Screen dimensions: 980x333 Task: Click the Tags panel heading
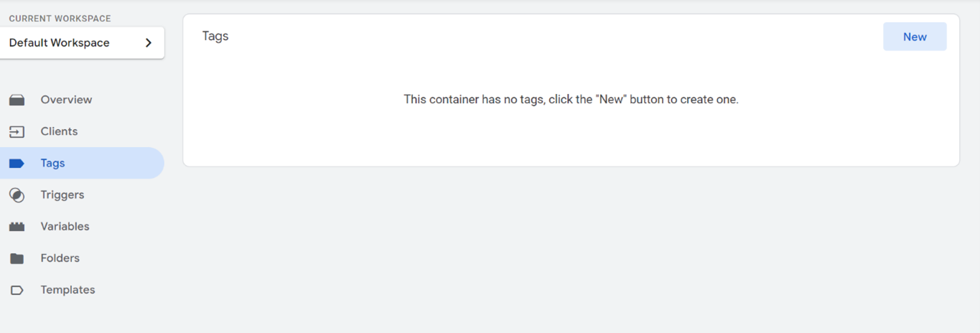tap(215, 36)
